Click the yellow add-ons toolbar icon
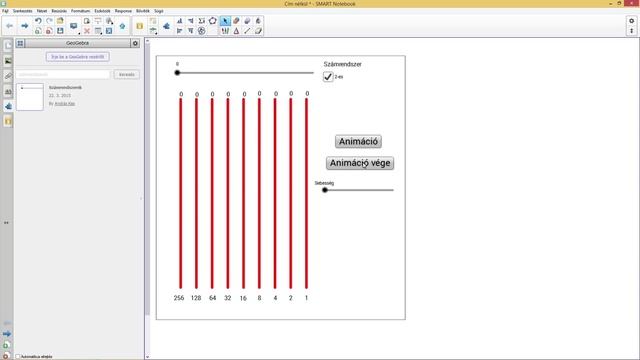This screenshot has height=360, width=640. point(140,26)
